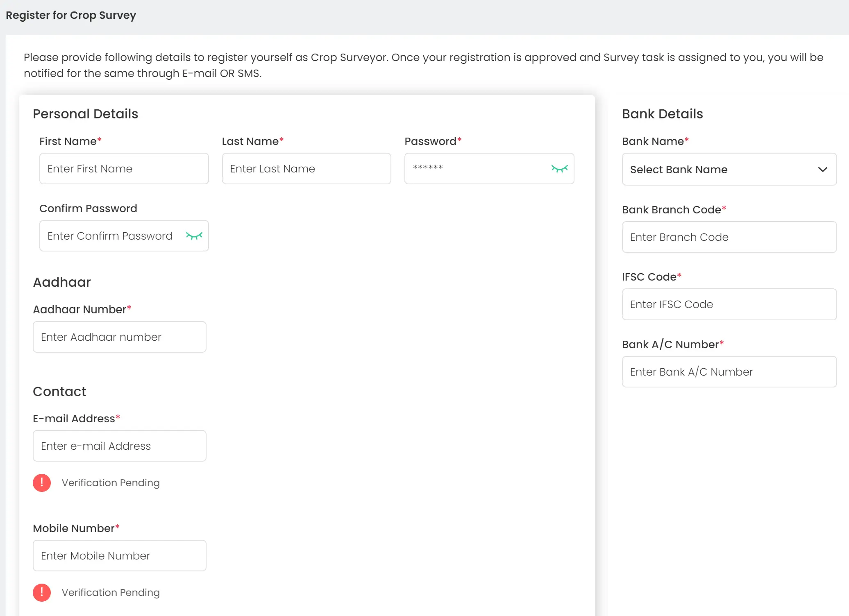Click the 'Contact' section heading
This screenshot has width=849, height=616.
pos(59,392)
